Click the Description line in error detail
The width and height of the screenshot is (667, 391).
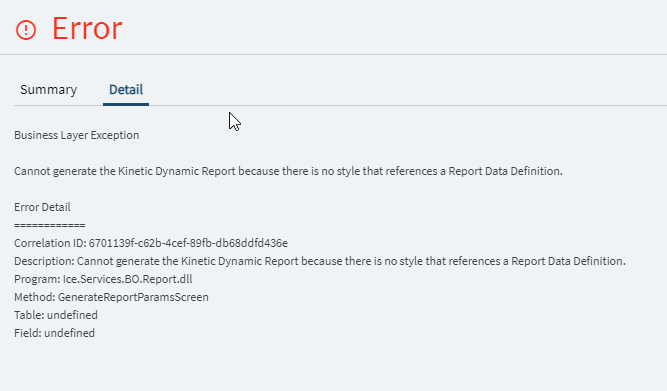point(320,261)
